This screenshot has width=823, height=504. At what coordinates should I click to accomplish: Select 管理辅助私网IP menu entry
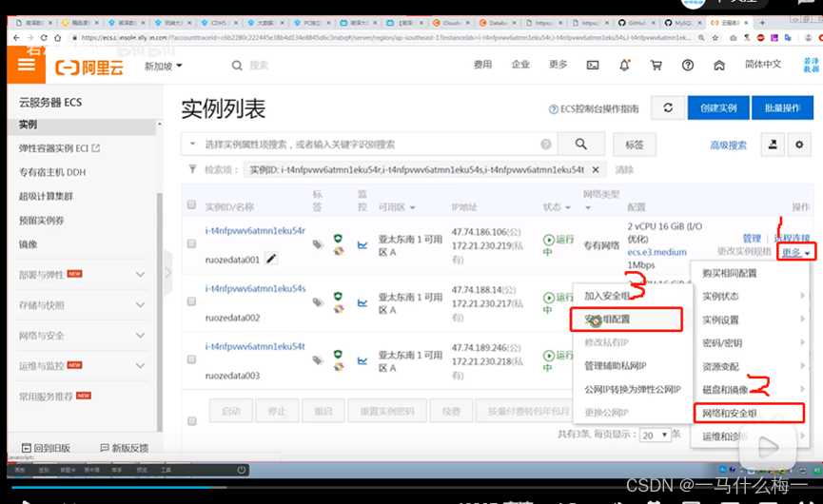[616, 365]
